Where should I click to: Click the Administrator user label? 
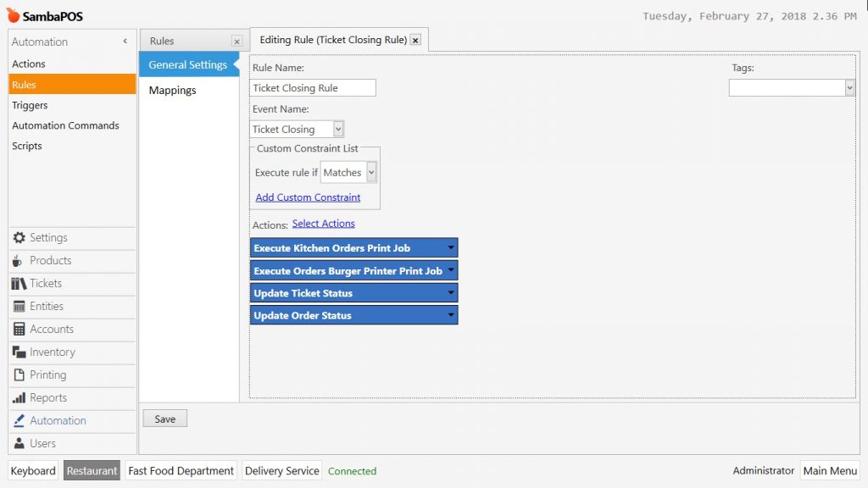point(764,470)
